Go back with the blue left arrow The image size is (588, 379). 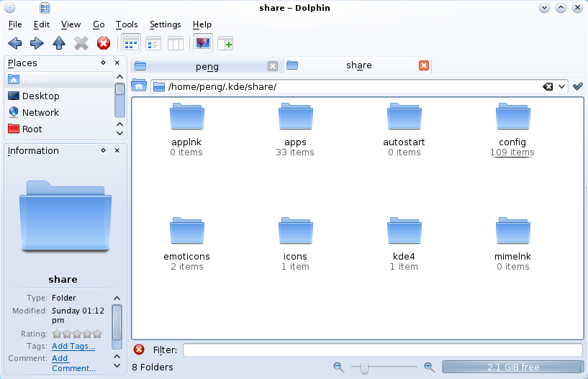14,43
